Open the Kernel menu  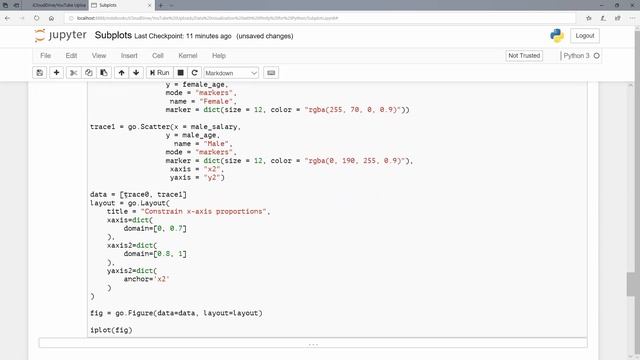[188, 56]
